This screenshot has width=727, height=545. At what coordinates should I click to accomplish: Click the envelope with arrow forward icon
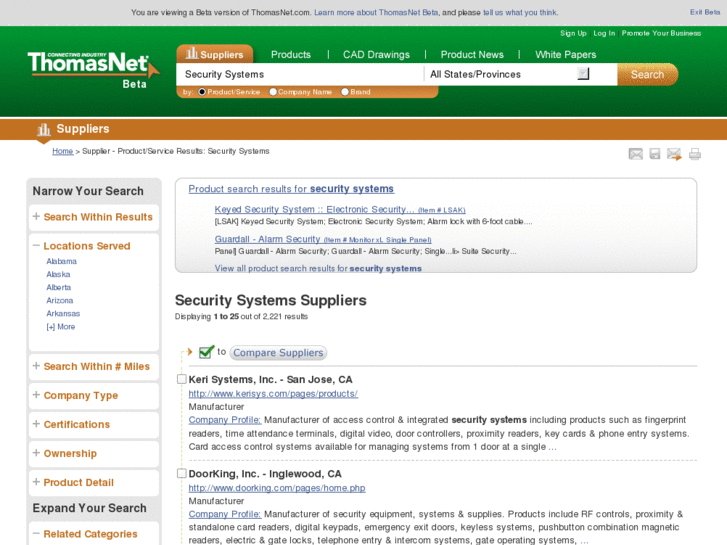(674, 154)
